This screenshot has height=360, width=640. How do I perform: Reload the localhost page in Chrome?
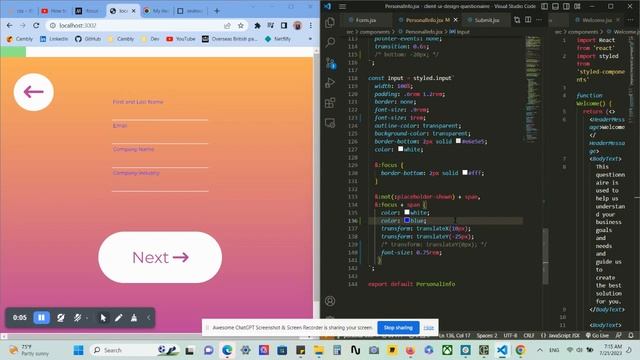point(36,25)
